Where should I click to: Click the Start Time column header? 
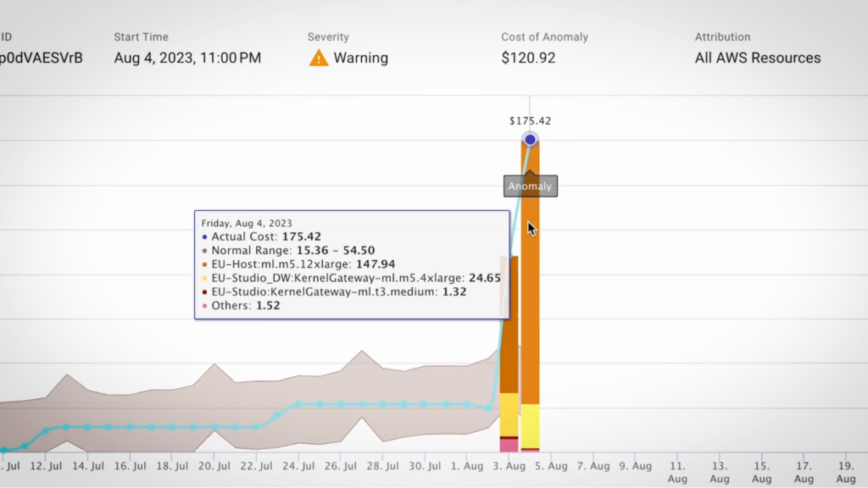[141, 36]
